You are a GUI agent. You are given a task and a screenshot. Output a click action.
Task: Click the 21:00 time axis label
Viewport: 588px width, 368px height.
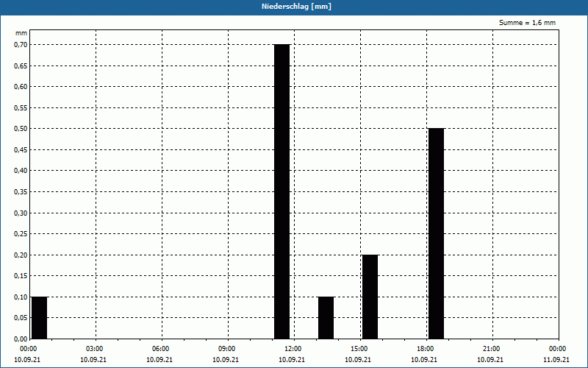click(x=491, y=349)
